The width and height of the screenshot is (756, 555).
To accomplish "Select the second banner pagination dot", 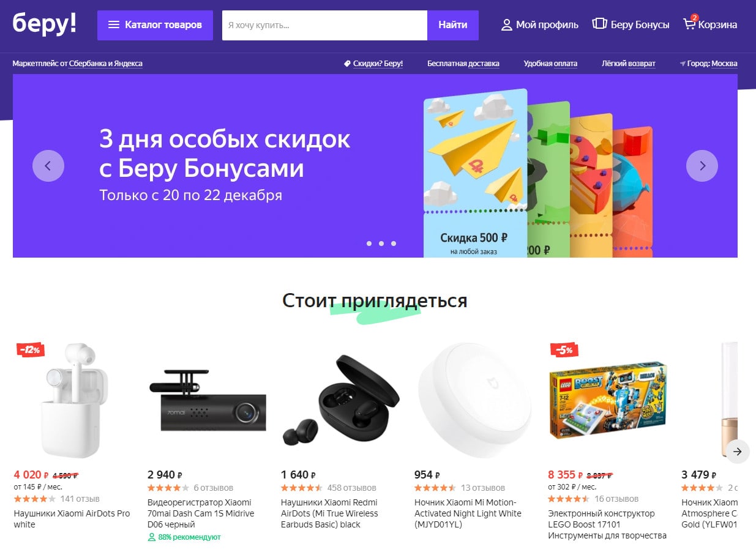I will click(381, 244).
